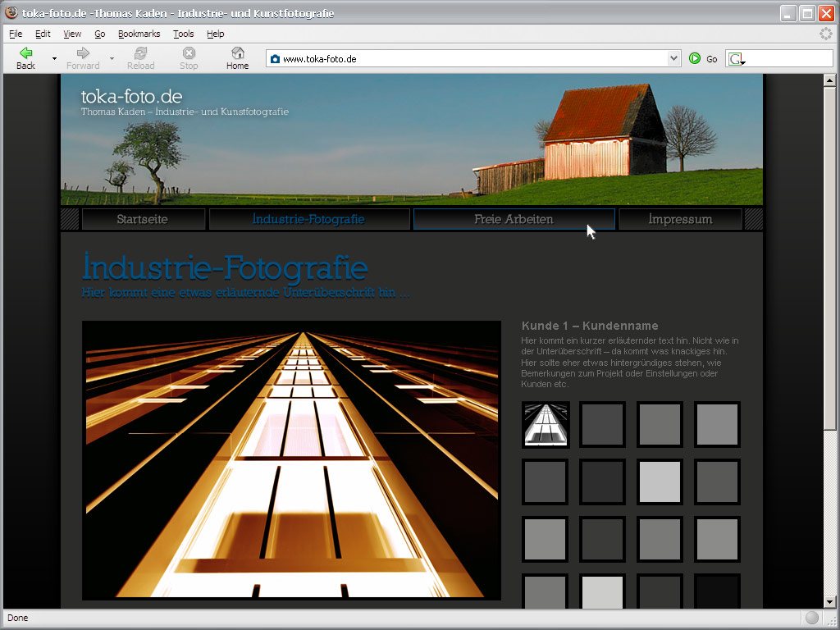This screenshot has width=840, height=630.
Task: Click the site favicon in address bar
Action: tap(275, 59)
